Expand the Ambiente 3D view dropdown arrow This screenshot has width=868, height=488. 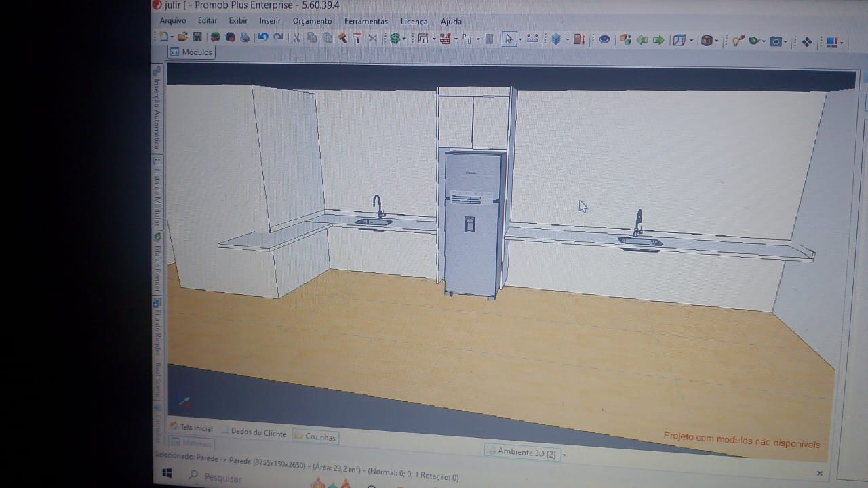564,455
